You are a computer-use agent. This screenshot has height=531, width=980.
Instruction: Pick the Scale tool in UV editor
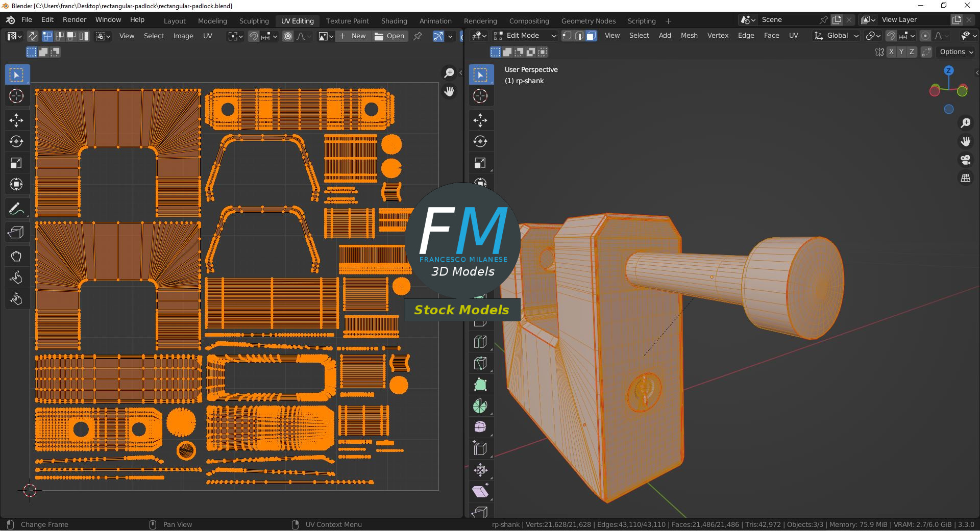point(16,163)
